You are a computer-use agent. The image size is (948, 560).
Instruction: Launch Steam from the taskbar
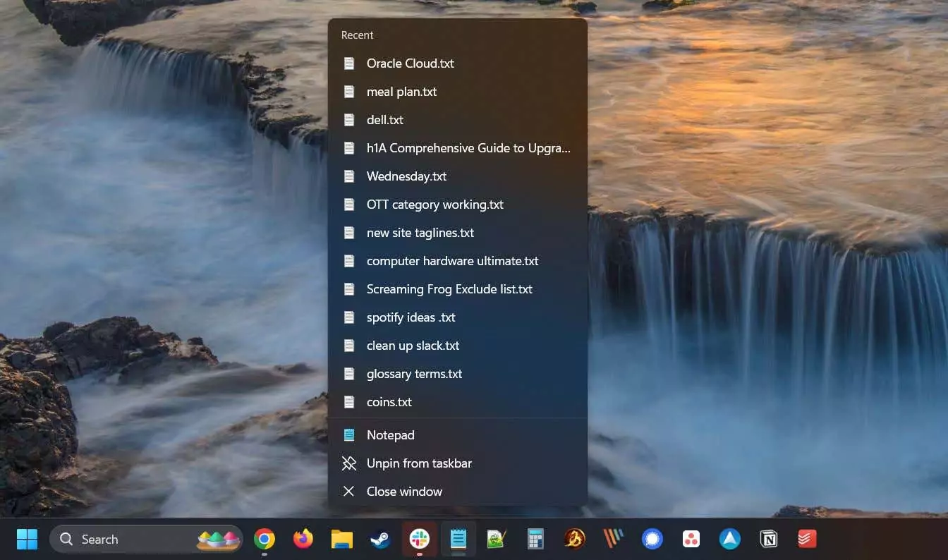click(381, 540)
